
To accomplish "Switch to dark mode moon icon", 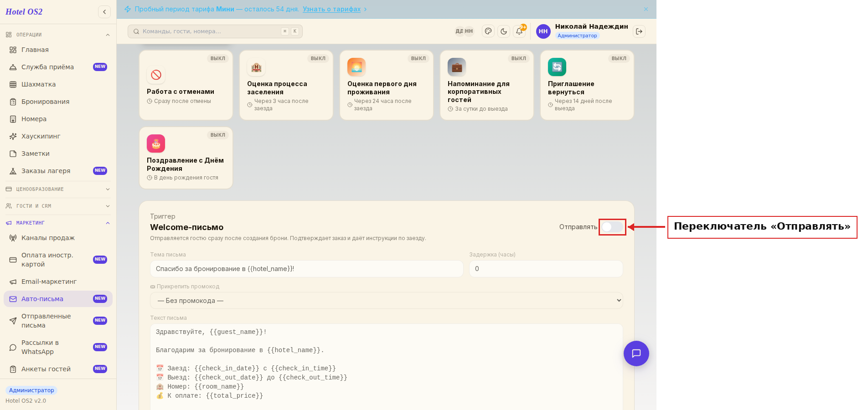I will point(504,31).
